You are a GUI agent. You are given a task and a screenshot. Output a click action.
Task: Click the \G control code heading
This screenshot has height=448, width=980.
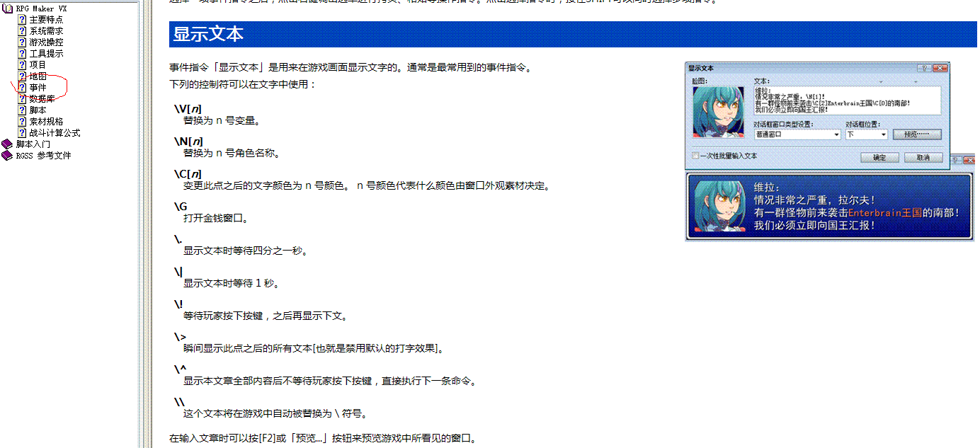(x=181, y=207)
